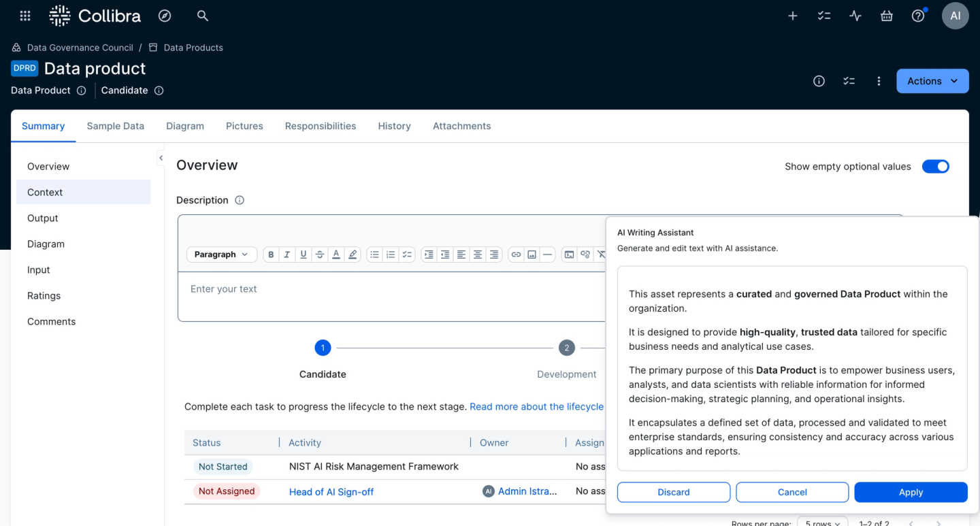The width and height of the screenshot is (980, 526).
Task: Click the asset information info icon
Action: [x=819, y=80]
